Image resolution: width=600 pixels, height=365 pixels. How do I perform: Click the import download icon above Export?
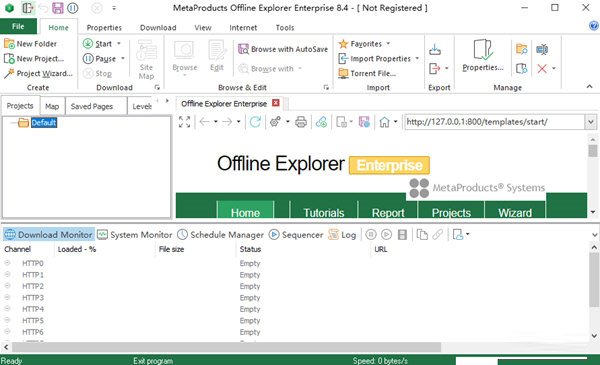[435, 49]
